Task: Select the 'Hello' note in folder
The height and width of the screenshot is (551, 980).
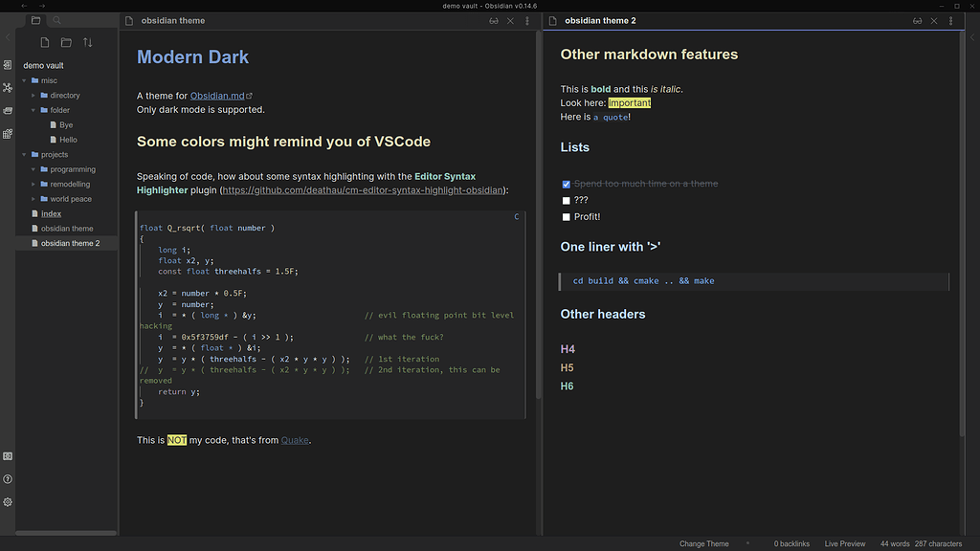Action: [67, 139]
